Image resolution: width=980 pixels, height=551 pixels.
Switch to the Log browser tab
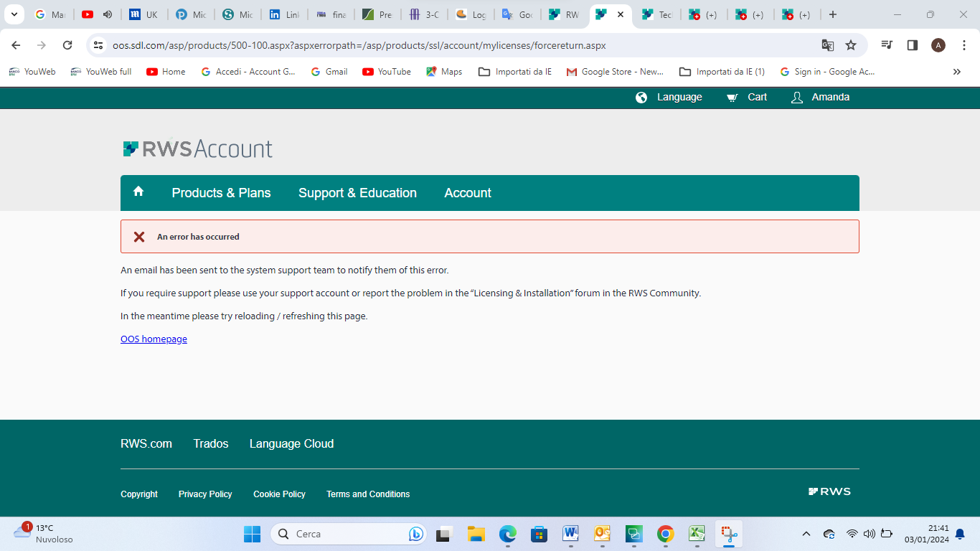pos(470,14)
